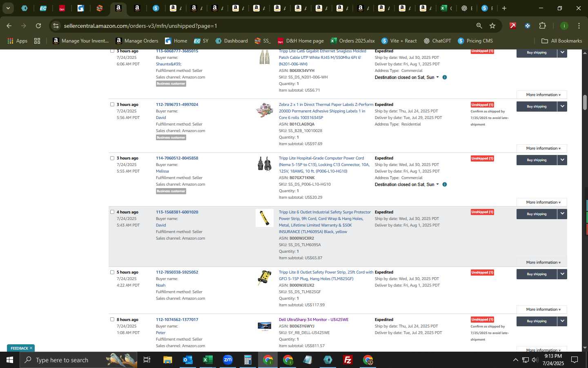The width and height of the screenshot is (588, 368).
Task: Open Orders 2025.xlsx bookmark
Action: pos(352,41)
